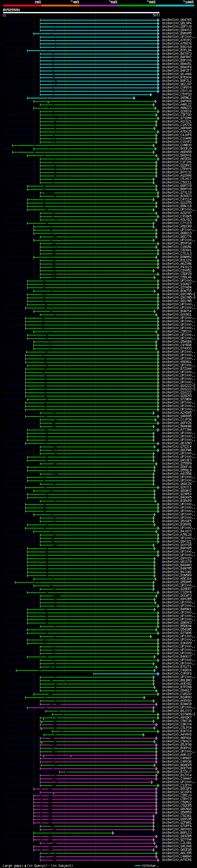Choose UniRef100_C9SQK5 hit

click(x=176, y=216)
